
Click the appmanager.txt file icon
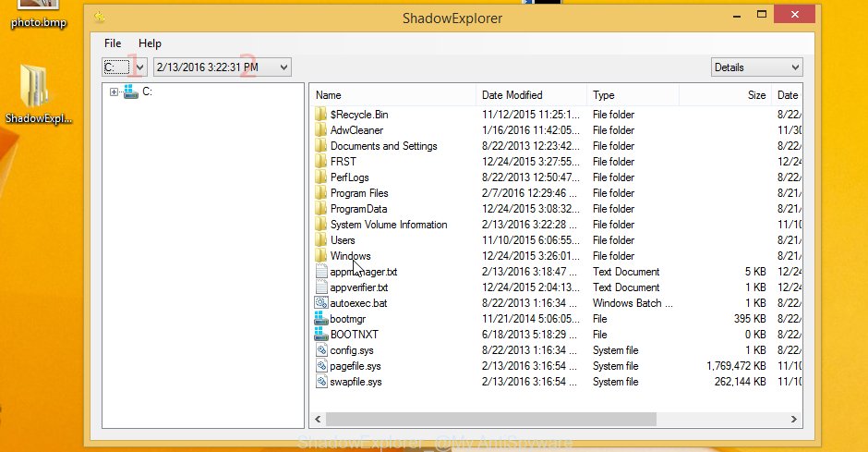pos(321,272)
